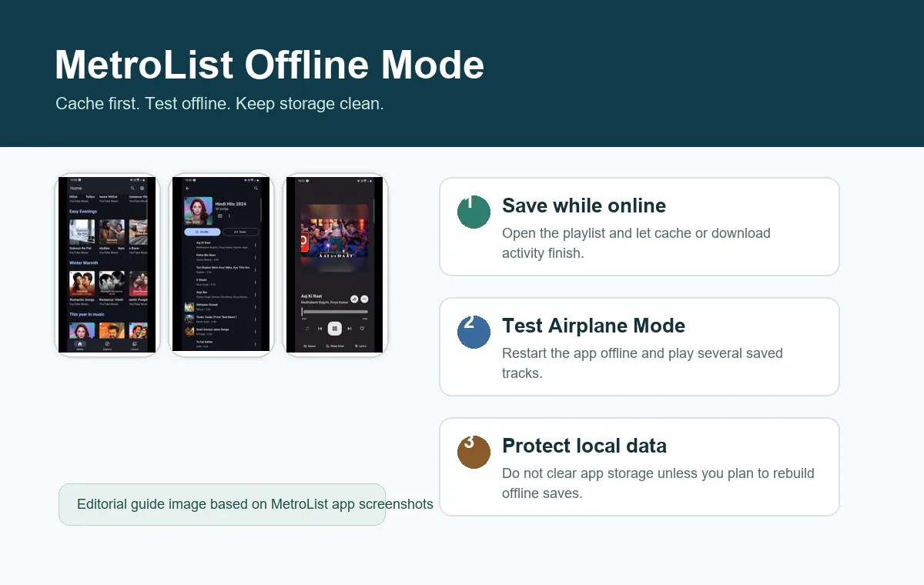Tap the Home tab in bottom navigation
The width and height of the screenshot is (924, 585).
(80, 346)
